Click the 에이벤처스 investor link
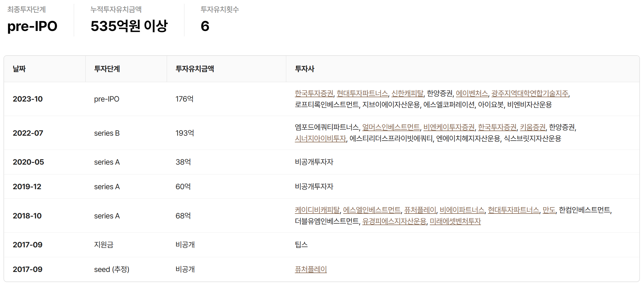The image size is (644, 287). [x=472, y=93]
